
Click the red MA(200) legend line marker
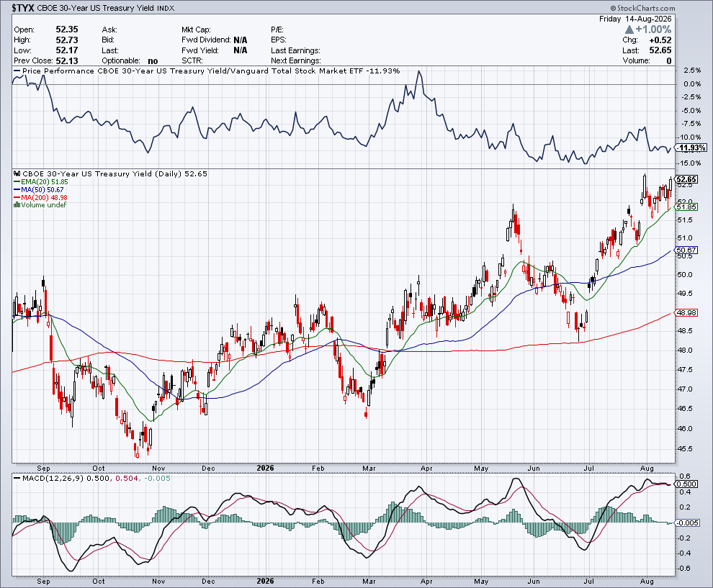click(x=17, y=197)
